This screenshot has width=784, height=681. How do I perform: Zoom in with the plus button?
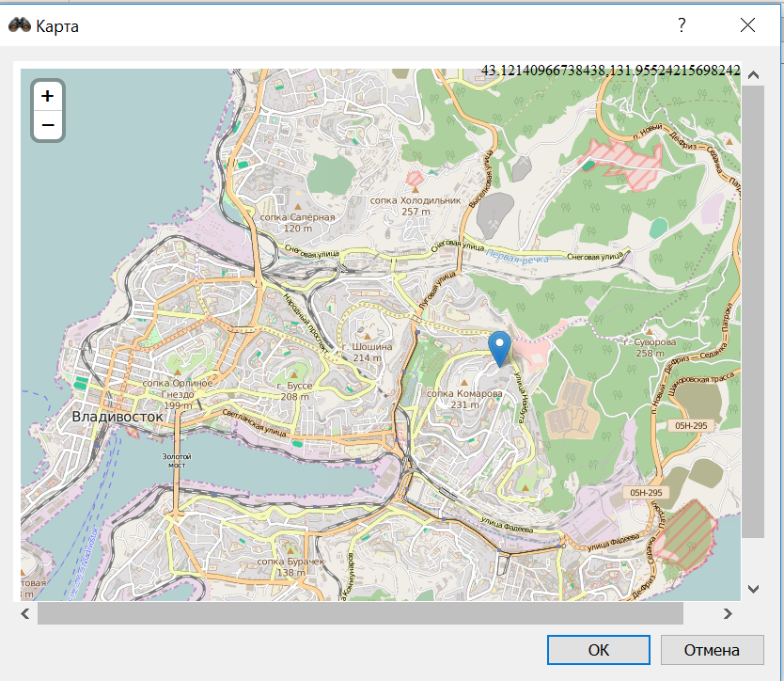48,96
